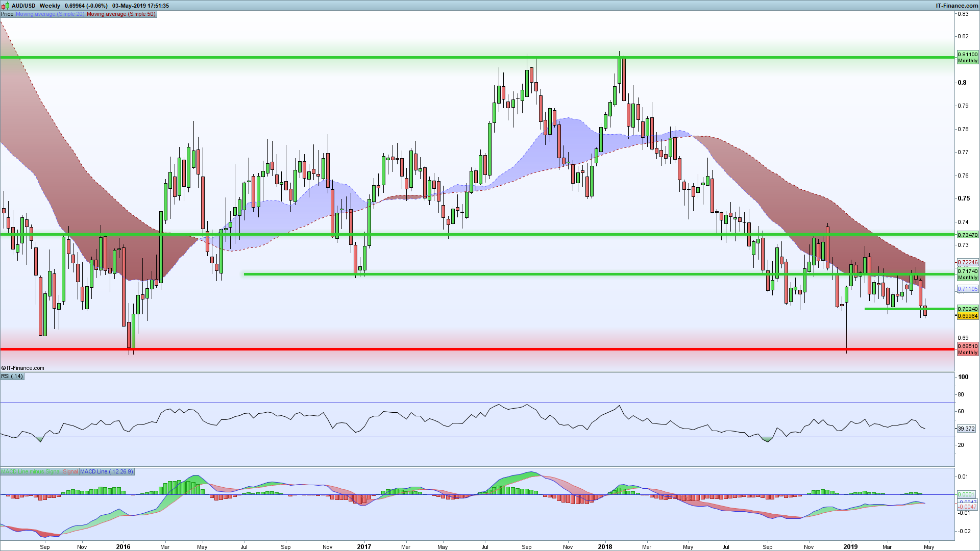Open Moving average (Simple 20) indicator settings
The height and width of the screenshot is (551, 980).
tap(50, 14)
